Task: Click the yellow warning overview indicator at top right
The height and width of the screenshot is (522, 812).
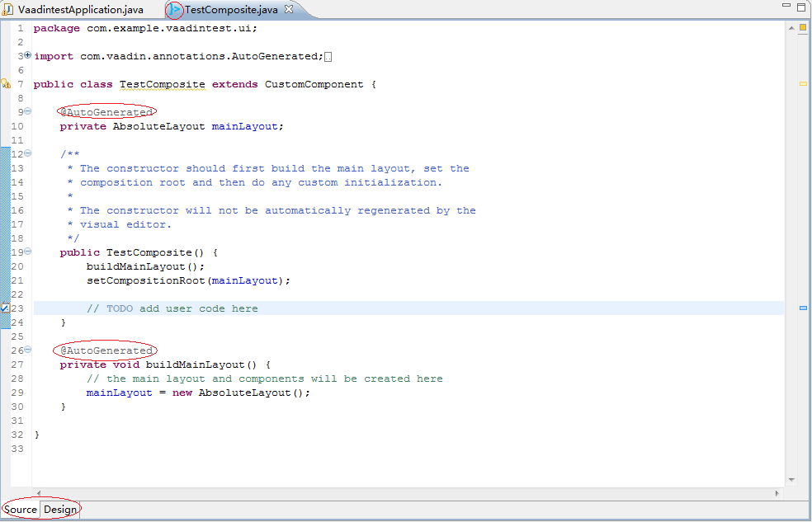Action: click(803, 27)
